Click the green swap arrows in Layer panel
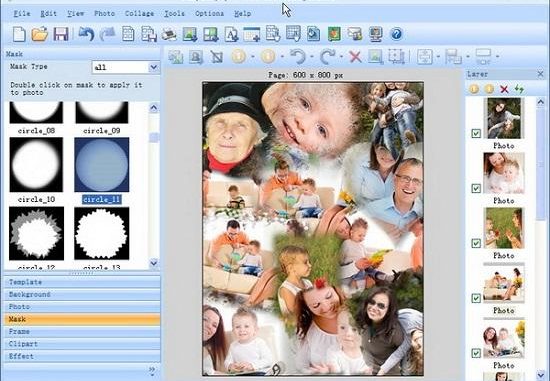This screenshot has width=550, height=381. click(x=519, y=89)
